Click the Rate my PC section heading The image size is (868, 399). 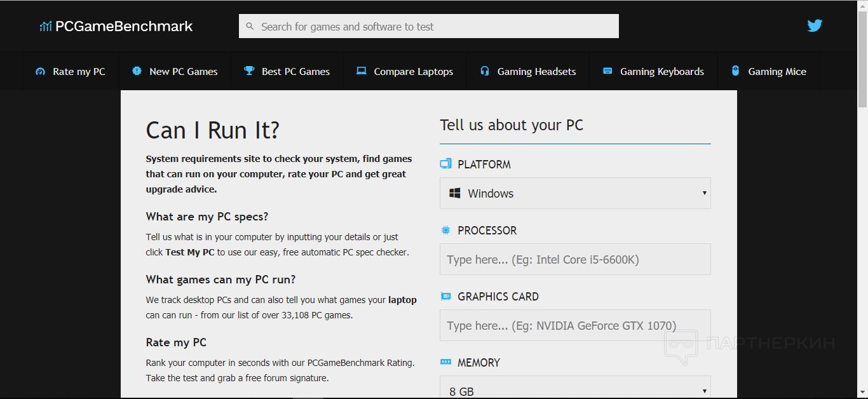pos(176,342)
